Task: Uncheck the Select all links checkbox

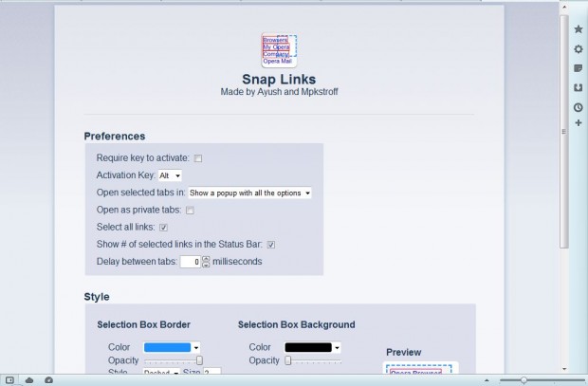Action: [163, 228]
